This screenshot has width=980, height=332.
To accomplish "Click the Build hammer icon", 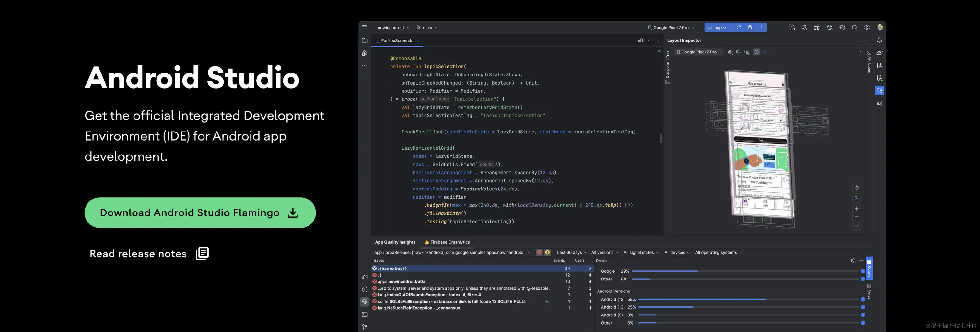I will tap(792, 28).
